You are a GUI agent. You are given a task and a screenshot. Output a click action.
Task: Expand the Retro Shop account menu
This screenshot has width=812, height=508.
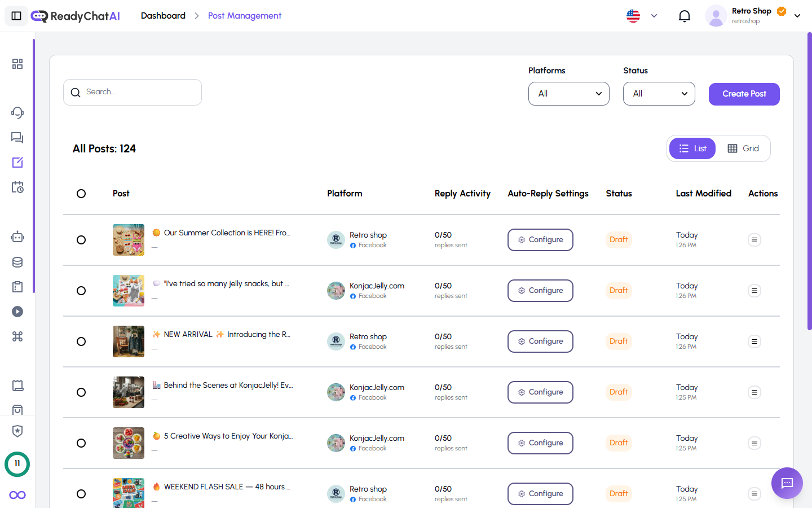(797, 15)
